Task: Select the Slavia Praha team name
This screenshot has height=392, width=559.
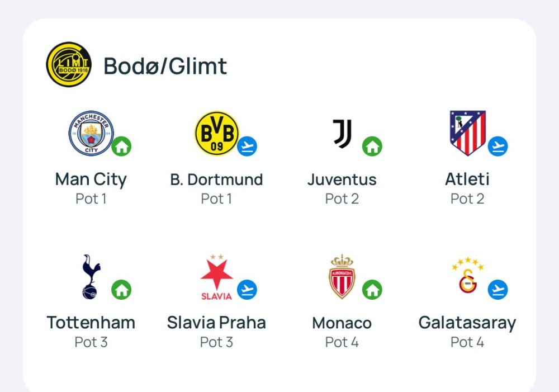Action: pyautogui.click(x=216, y=323)
